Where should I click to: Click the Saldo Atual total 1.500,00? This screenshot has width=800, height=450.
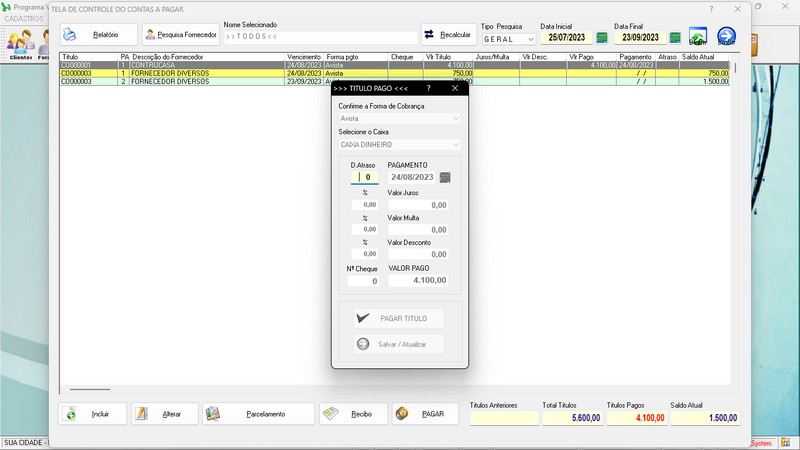[x=705, y=418]
